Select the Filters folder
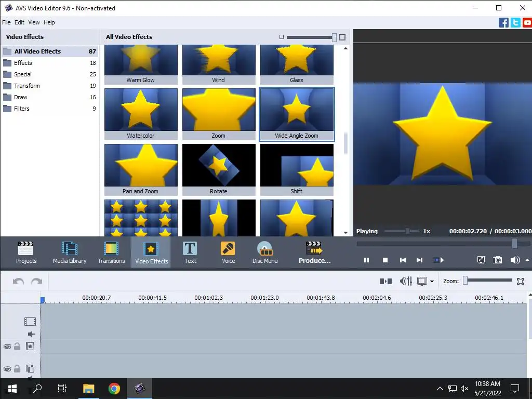 (x=49, y=109)
